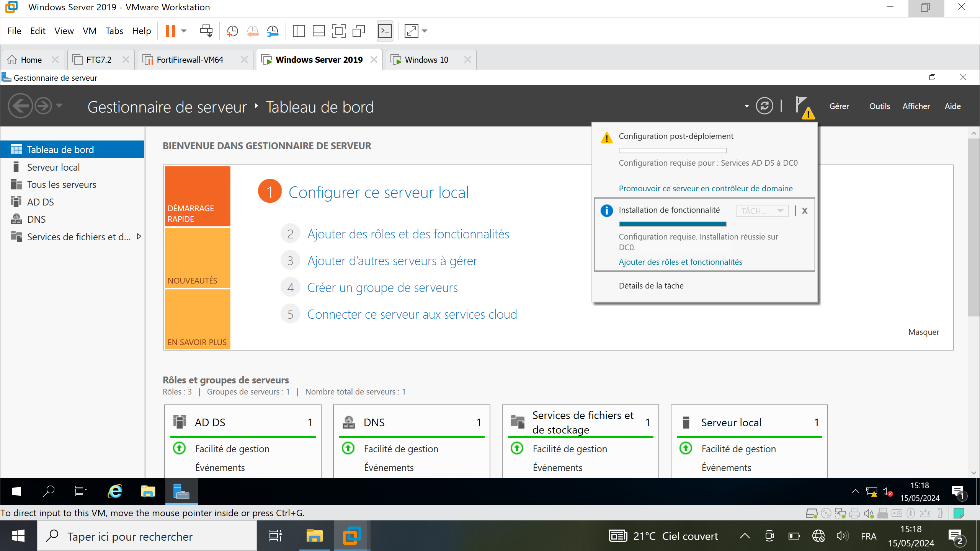Select the DÉMARRAGE RAPIDE tile

(x=198, y=196)
